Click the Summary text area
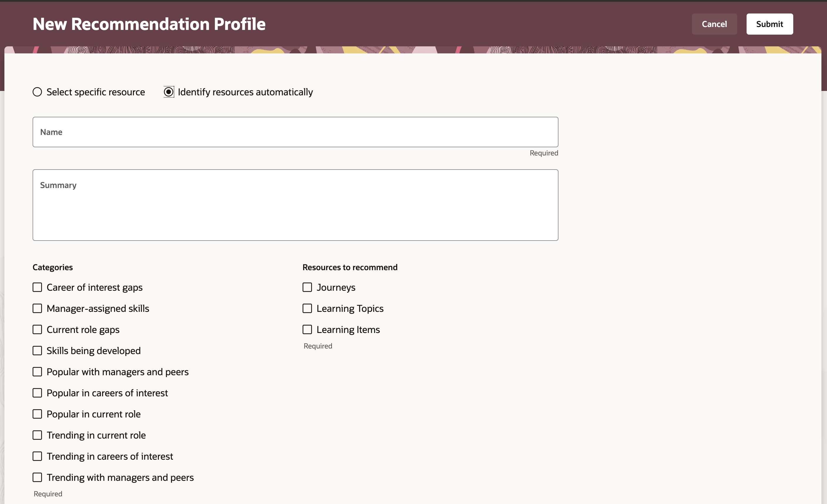 click(295, 205)
